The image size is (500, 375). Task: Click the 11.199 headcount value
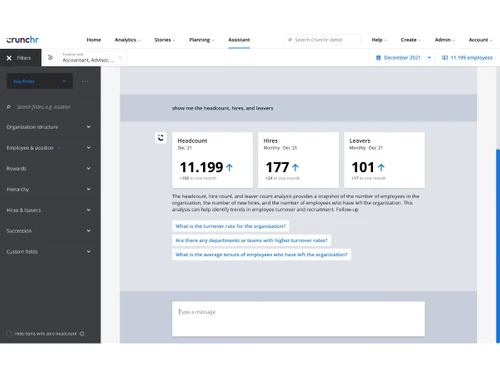point(201,167)
